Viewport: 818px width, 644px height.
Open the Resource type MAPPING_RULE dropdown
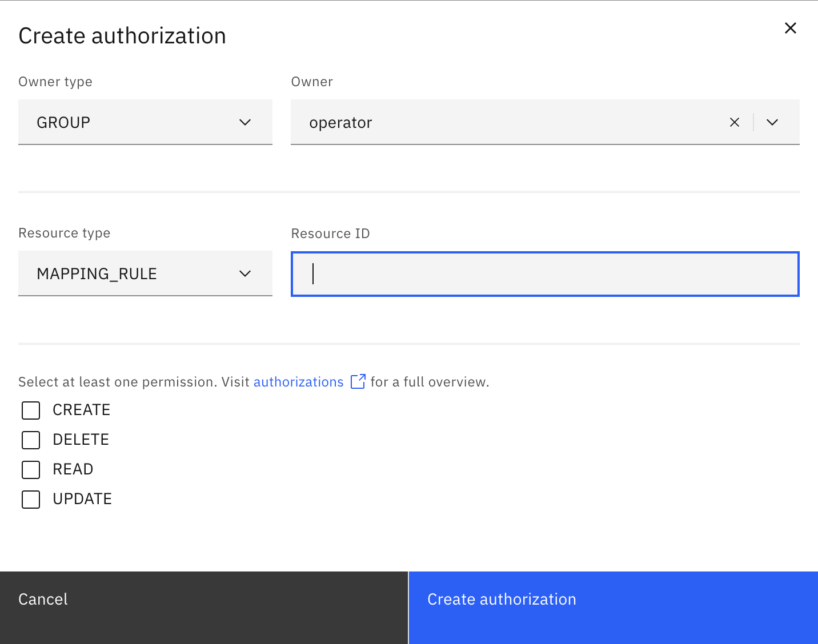(x=145, y=273)
